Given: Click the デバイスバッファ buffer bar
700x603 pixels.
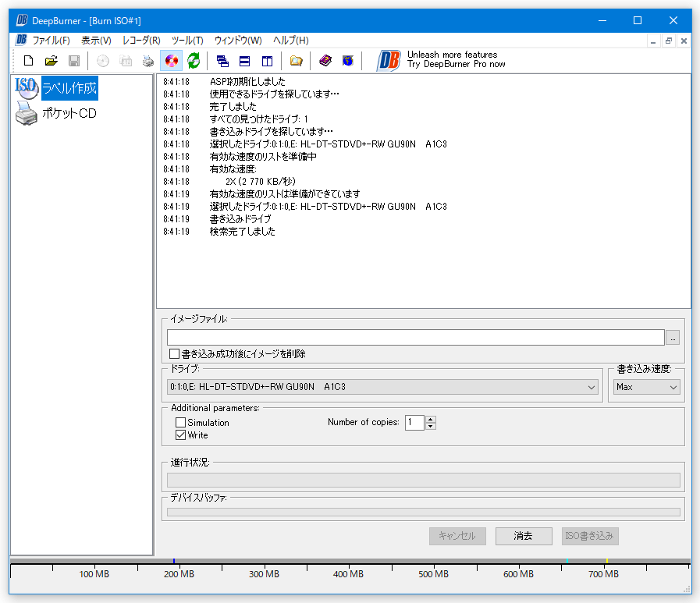Looking at the screenshot, I should point(423,512).
